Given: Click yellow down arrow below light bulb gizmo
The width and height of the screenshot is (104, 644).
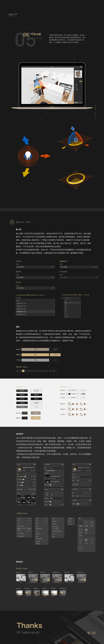Looking at the screenshot, I should 26,173.
